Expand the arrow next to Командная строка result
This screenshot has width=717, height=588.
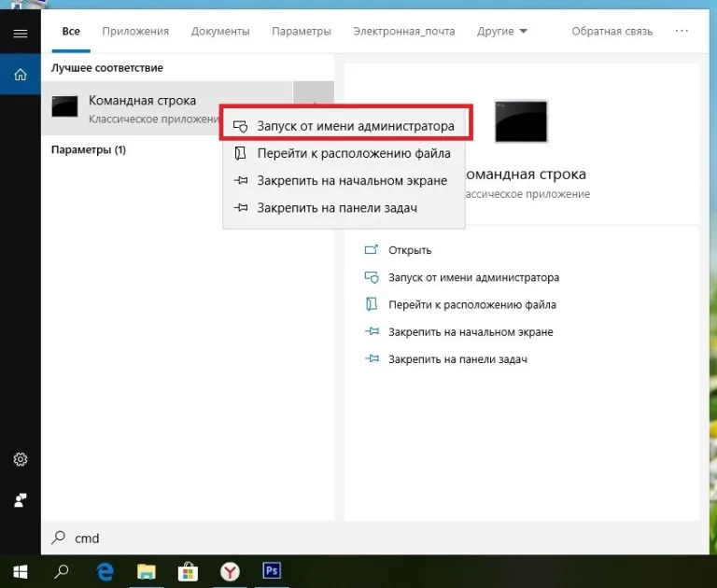pyautogui.click(x=314, y=93)
